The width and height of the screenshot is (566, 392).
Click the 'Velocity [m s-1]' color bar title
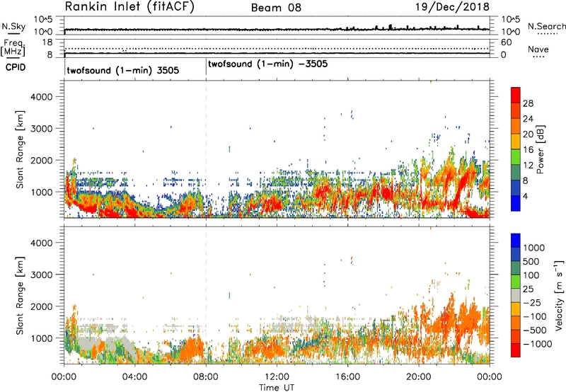pyautogui.click(x=559, y=295)
